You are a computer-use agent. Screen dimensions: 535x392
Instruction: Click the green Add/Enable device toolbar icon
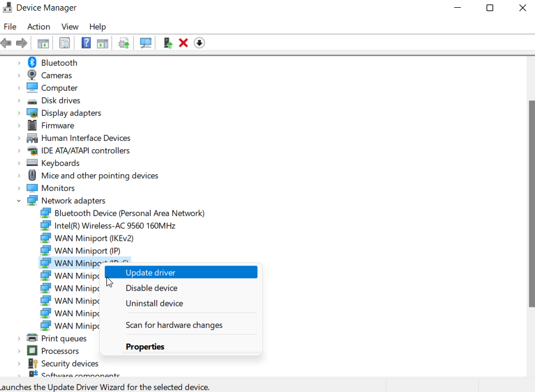coord(168,43)
